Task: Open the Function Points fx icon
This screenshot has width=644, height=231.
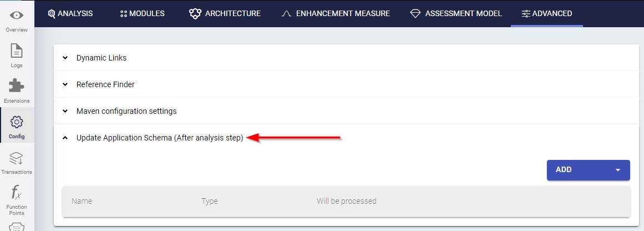Action: pos(17,193)
